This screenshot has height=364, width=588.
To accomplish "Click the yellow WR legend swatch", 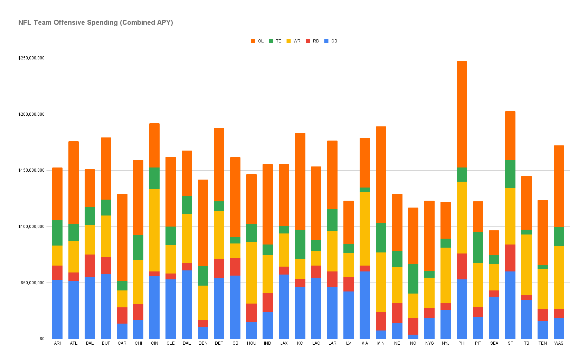I will (x=288, y=41).
